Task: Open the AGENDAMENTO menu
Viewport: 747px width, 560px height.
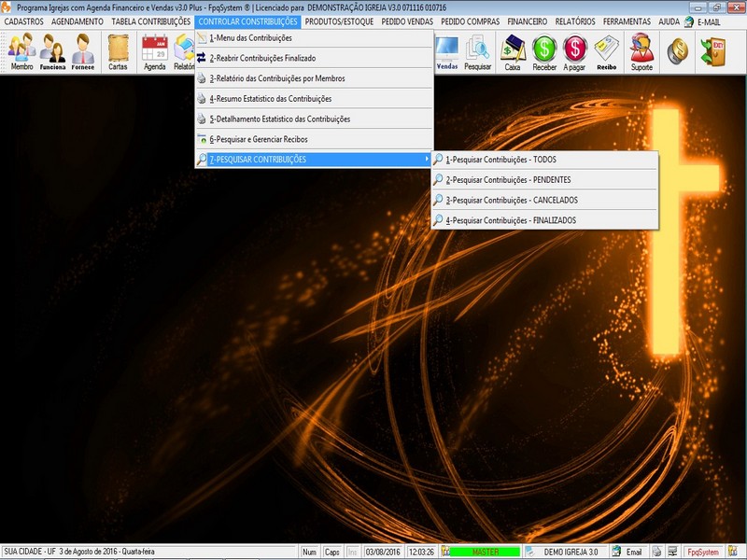Action: pos(78,21)
